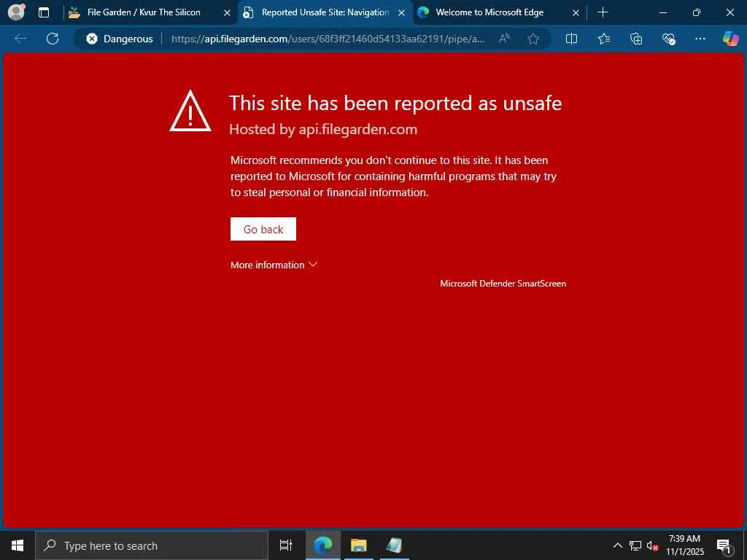Screen dimensions: 747x560
Task: Expand More information section
Action: (x=274, y=265)
